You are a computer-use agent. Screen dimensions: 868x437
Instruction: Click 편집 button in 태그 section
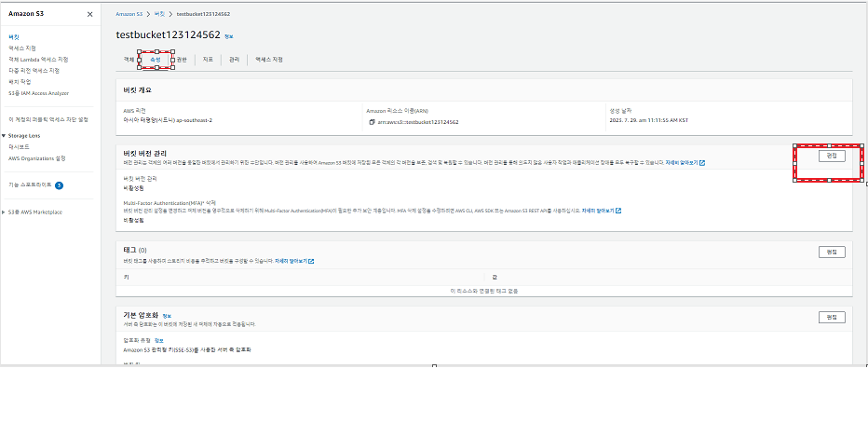832,252
